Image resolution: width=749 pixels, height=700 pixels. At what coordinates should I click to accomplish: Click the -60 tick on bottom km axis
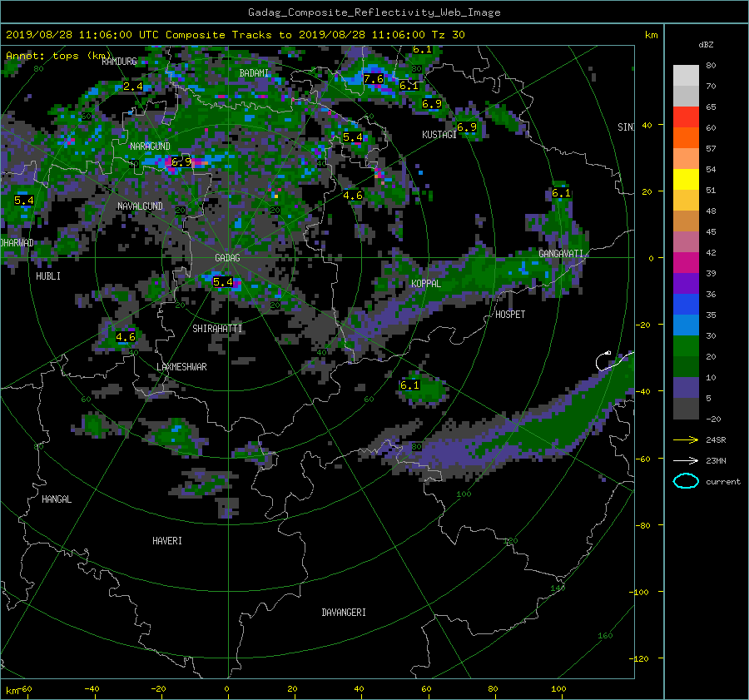pyautogui.click(x=24, y=689)
